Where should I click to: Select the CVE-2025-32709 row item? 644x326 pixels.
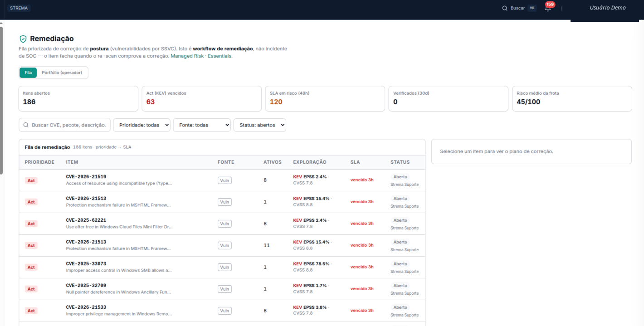[x=222, y=289]
